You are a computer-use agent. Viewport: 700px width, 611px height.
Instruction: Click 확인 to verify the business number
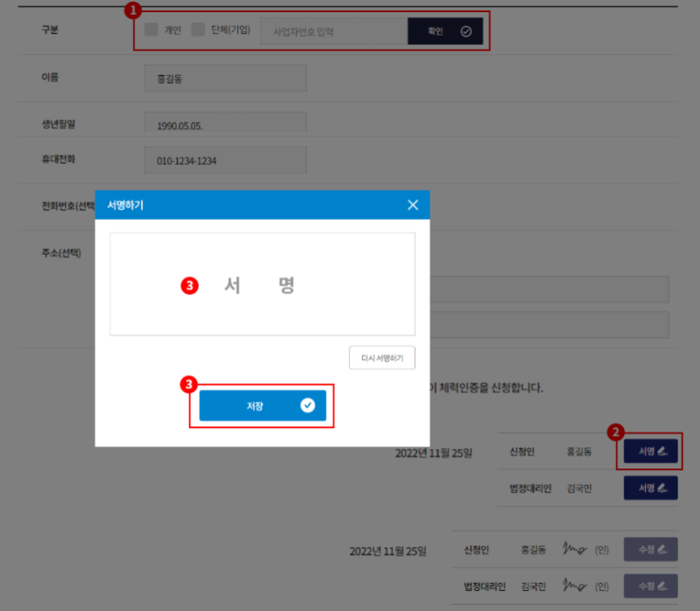pos(444,30)
